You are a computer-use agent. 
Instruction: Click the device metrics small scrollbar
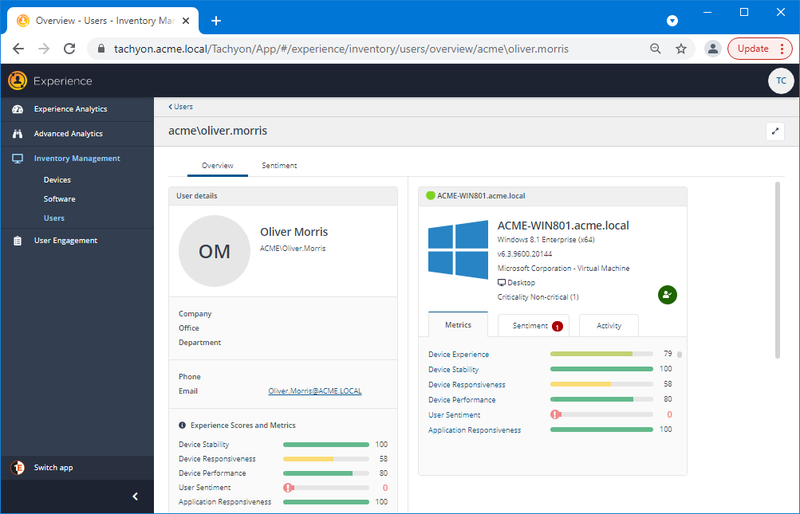(680, 354)
